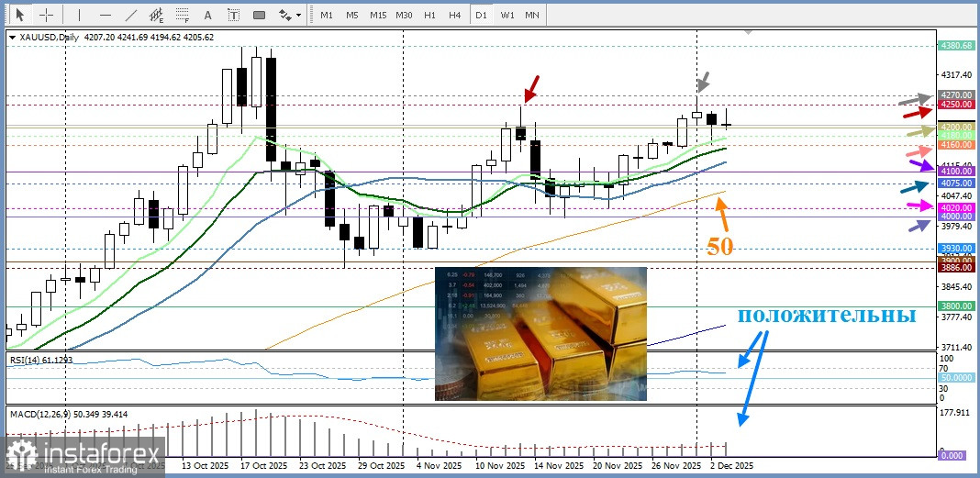Click the arrows objects tool icon
Screen dimensions: 980x478
[x=285, y=15]
